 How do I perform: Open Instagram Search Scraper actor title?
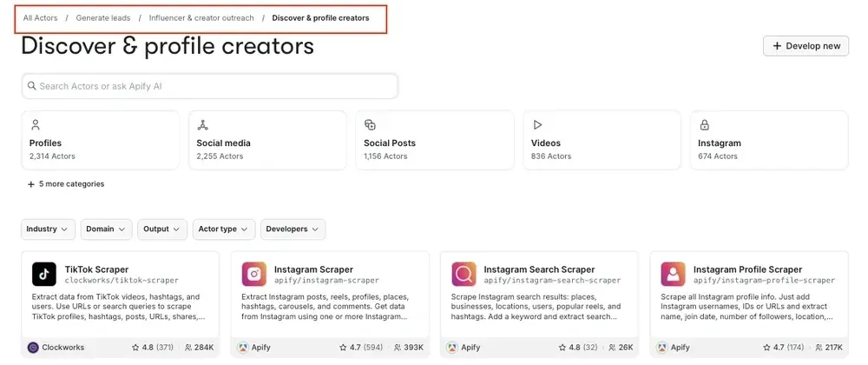[x=539, y=269]
